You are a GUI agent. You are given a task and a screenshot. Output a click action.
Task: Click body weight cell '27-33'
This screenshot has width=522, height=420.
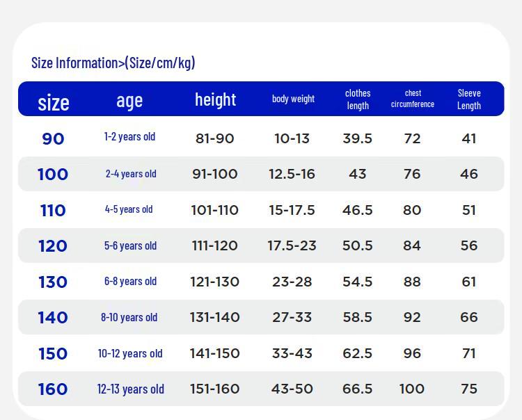coord(292,317)
